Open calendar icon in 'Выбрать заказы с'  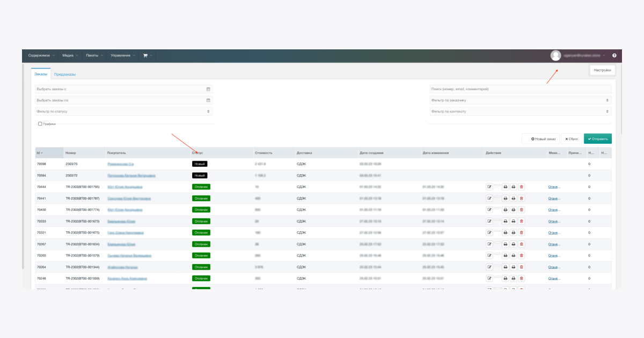pos(208,89)
